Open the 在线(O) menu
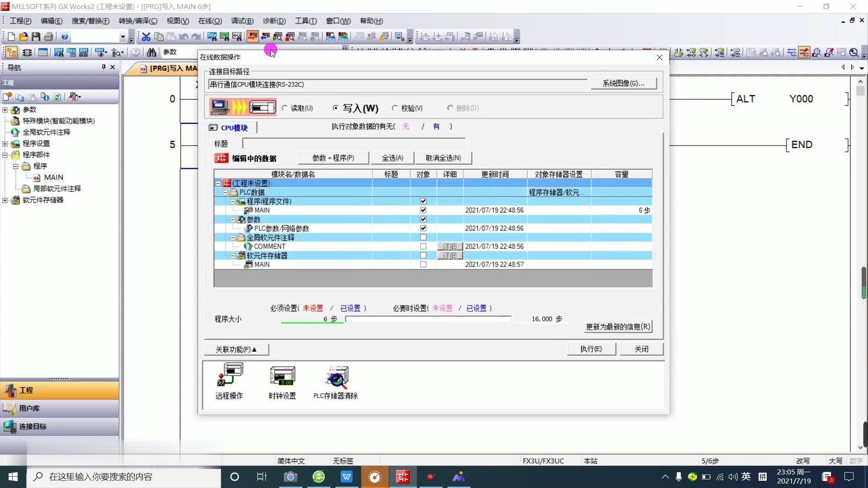The width and height of the screenshot is (868, 488). tap(210, 21)
